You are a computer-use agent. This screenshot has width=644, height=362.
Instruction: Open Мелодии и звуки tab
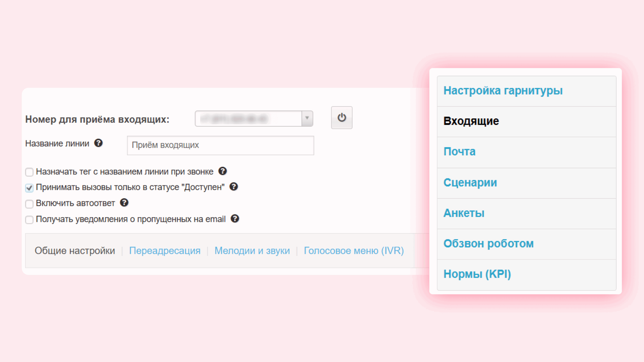click(252, 251)
